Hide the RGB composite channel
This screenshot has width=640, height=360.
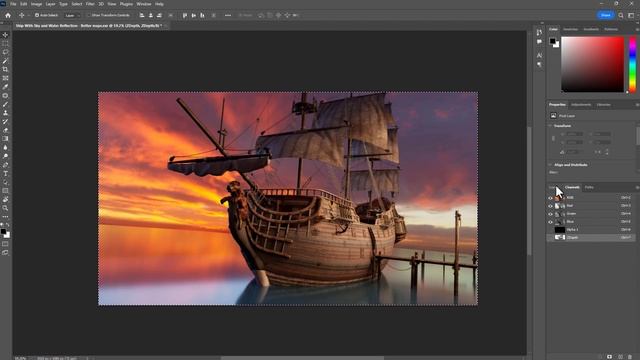[550, 198]
